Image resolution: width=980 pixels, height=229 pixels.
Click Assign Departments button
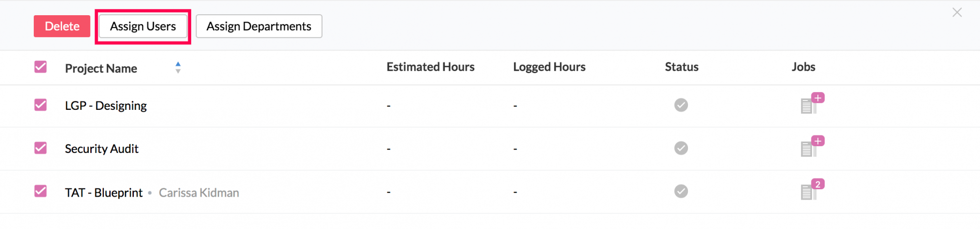(x=259, y=26)
